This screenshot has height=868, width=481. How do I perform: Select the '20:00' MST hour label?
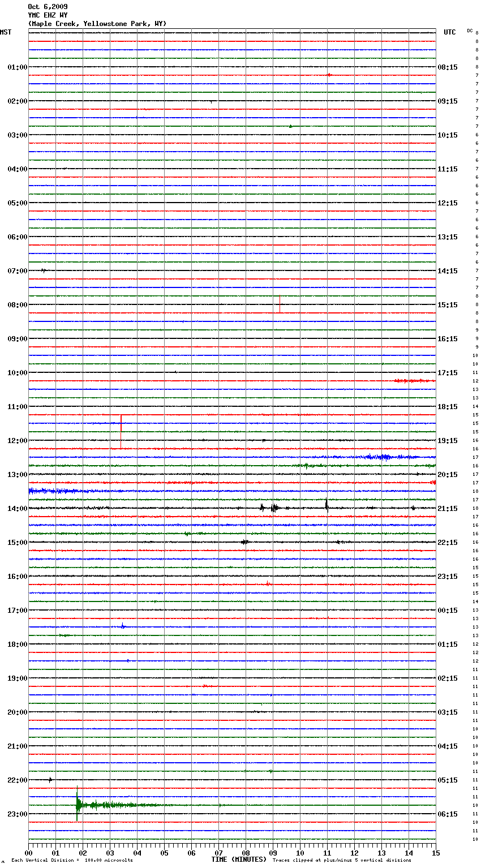(18, 712)
